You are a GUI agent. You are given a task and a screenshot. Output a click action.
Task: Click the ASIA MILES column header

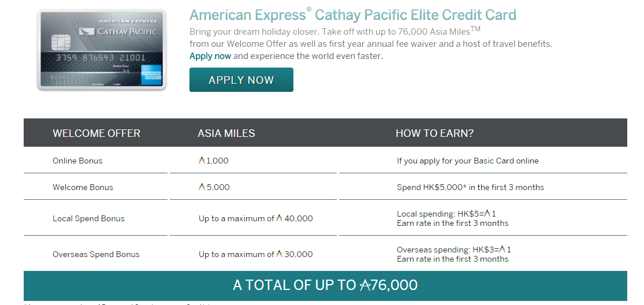[226, 133]
